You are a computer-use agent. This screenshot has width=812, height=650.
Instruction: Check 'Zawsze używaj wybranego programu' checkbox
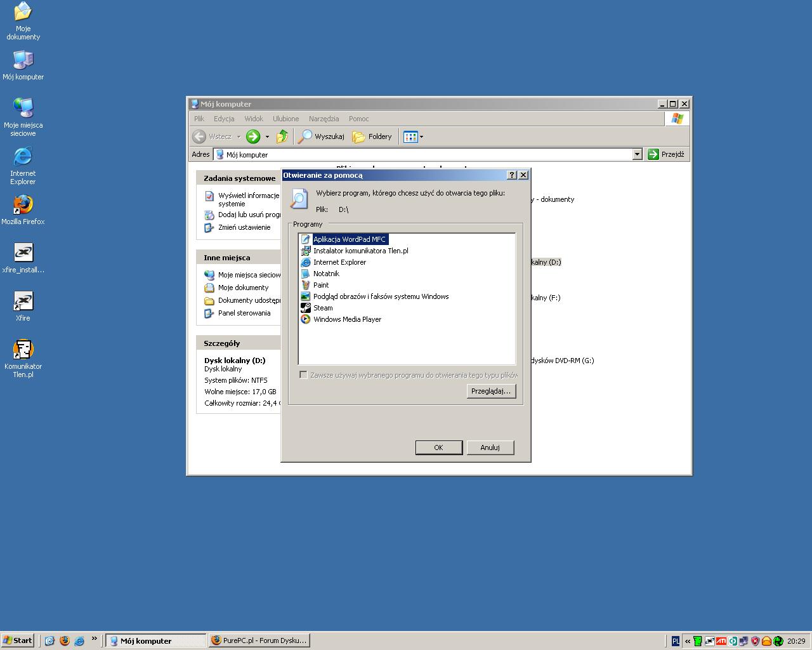303,375
